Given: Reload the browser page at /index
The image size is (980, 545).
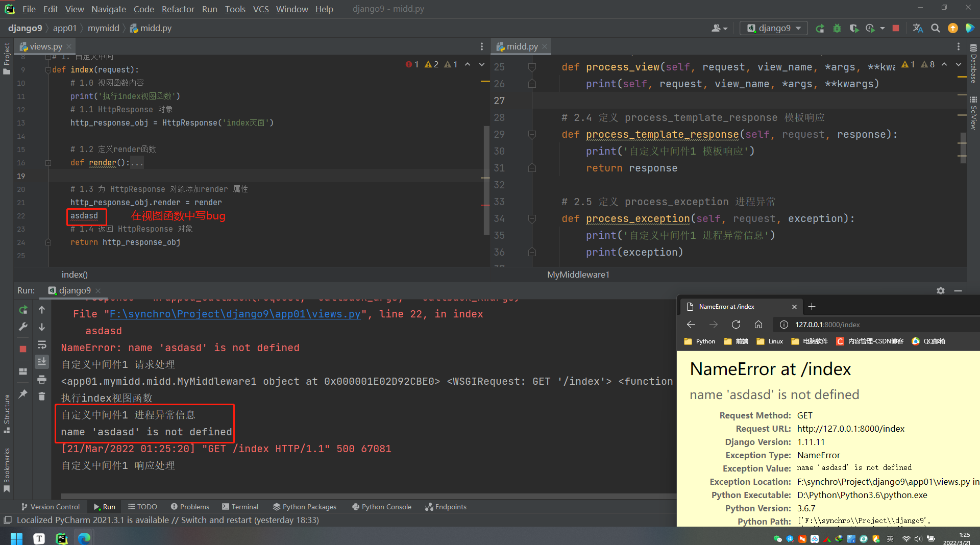Looking at the screenshot, I should pyautogui.click(x=736, y=325).
